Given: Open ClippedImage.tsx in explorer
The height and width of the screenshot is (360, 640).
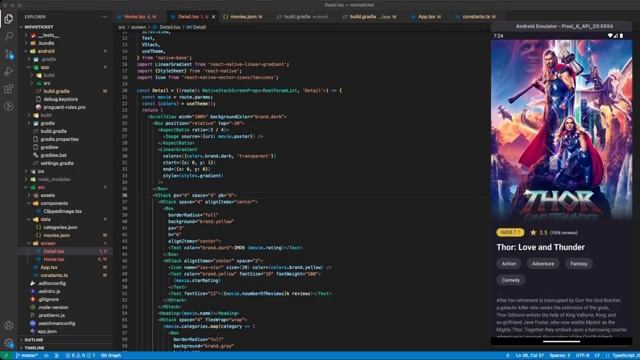Looking at the screenshot, I should coord(62,211).
